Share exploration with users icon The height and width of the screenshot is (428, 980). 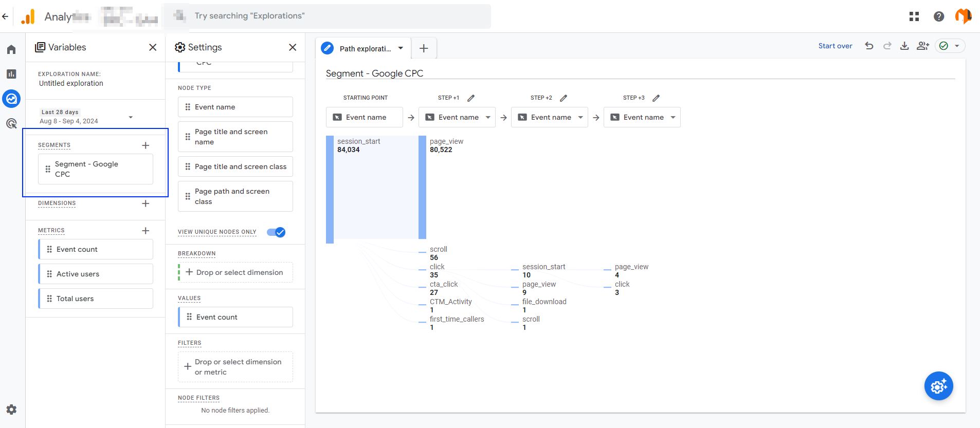[x=923, y=46]
